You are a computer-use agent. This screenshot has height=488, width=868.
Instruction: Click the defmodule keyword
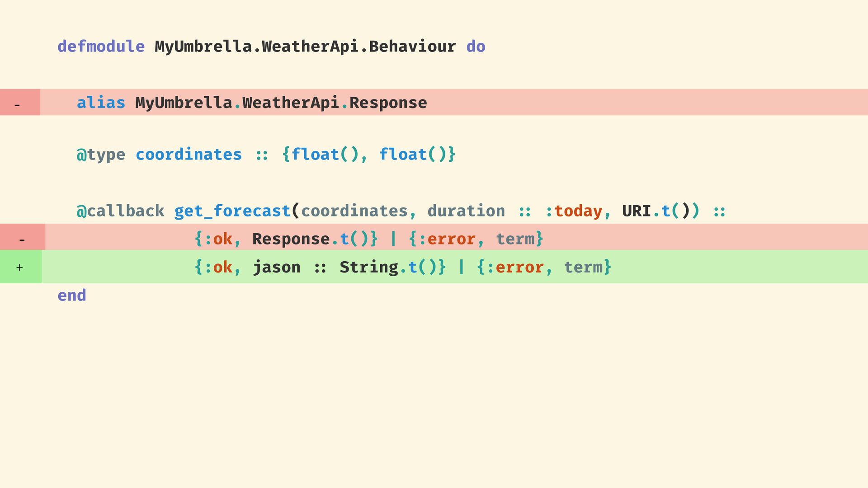101,47
